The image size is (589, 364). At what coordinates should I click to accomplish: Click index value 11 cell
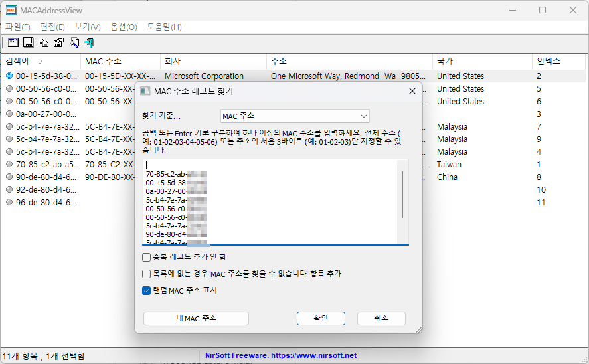[x=541, y=202]
